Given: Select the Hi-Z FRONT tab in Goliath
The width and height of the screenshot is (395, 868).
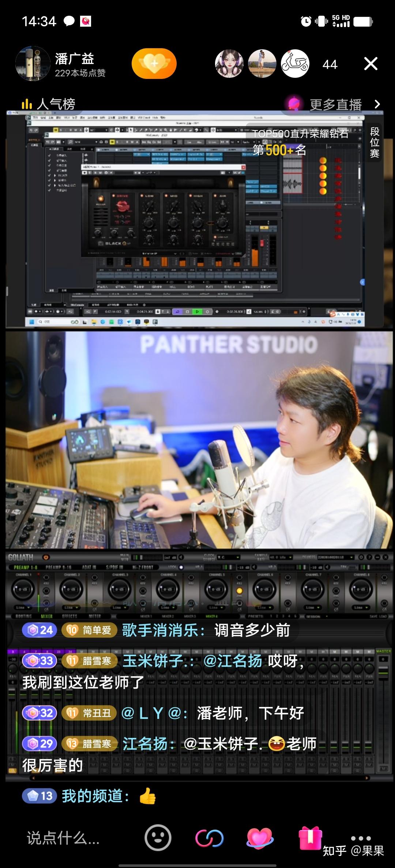Looking at the screenshot, I should (x=143, y=567).
